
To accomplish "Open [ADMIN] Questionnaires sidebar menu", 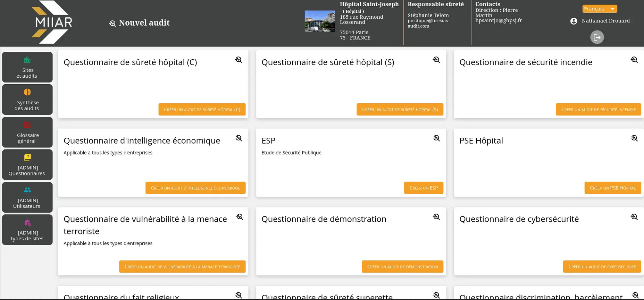I will [x=27, y=164].
